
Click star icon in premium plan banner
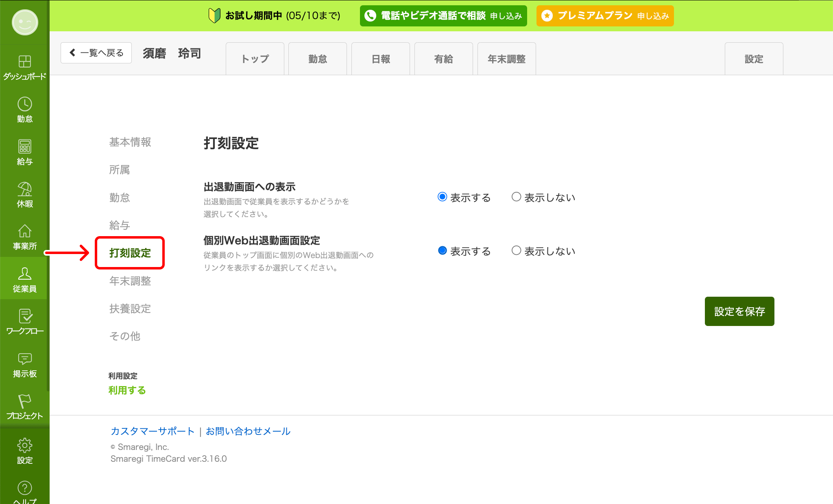(x=547, y=16)
